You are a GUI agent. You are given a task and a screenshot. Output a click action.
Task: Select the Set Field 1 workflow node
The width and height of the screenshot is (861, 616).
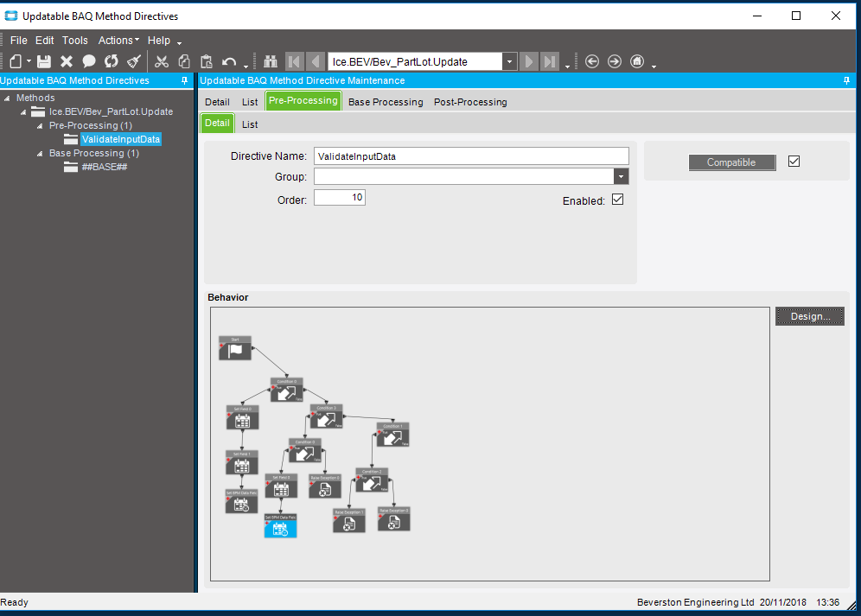(x=241, y=463)
